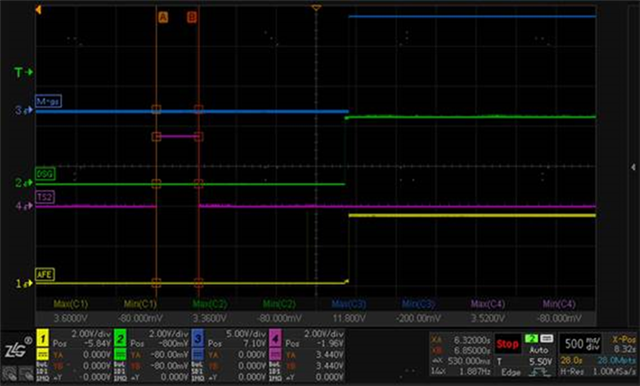The width and height of the screenshot is (640, 386).
Task: Toggle yellow channel 1 button
Action: click(x=42, y=338)
